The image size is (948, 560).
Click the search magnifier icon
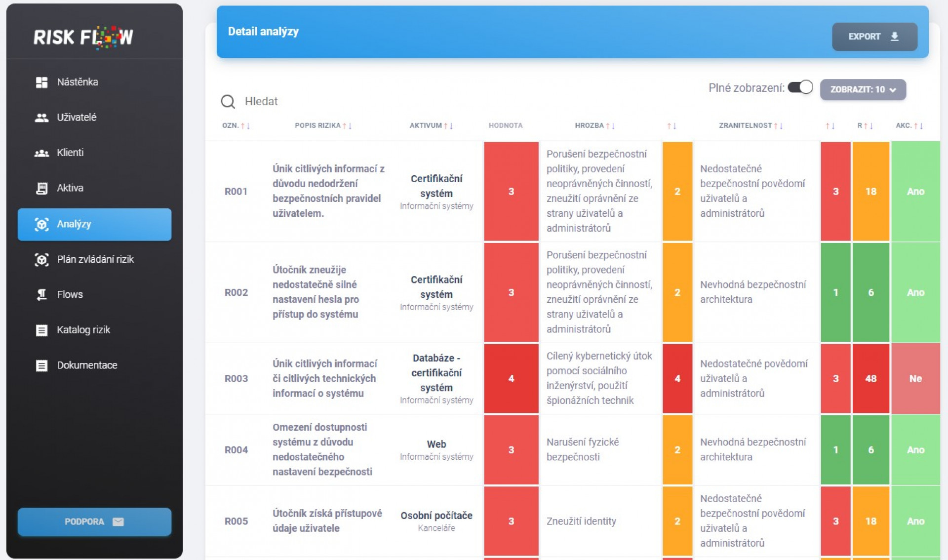tap(228, 102)
